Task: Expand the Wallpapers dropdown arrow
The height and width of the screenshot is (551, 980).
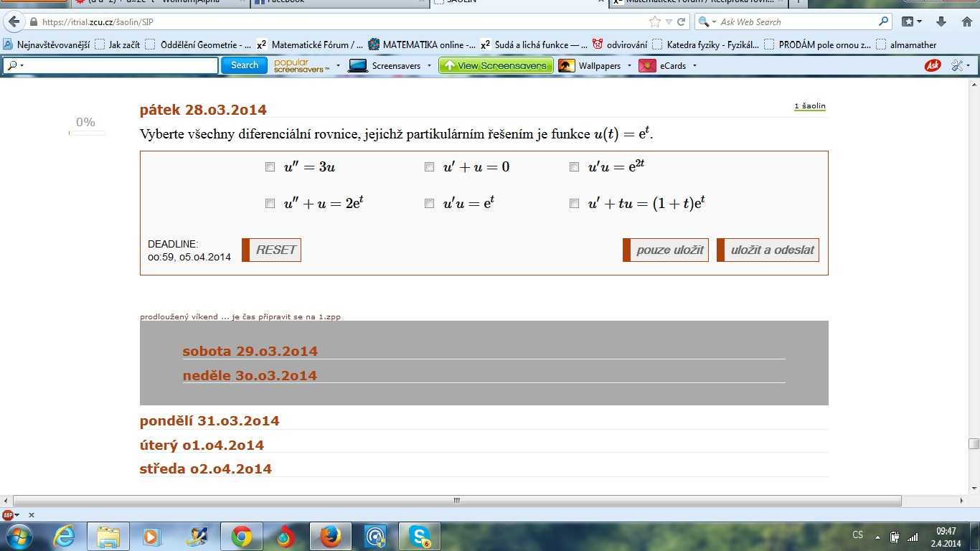Action: point(629,65)
